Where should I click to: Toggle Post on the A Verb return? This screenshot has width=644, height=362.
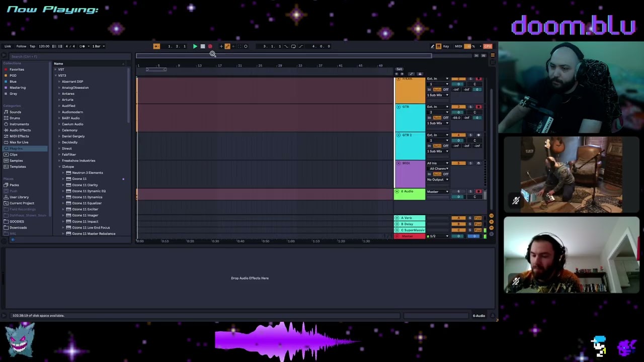click(x=478, y=218)
